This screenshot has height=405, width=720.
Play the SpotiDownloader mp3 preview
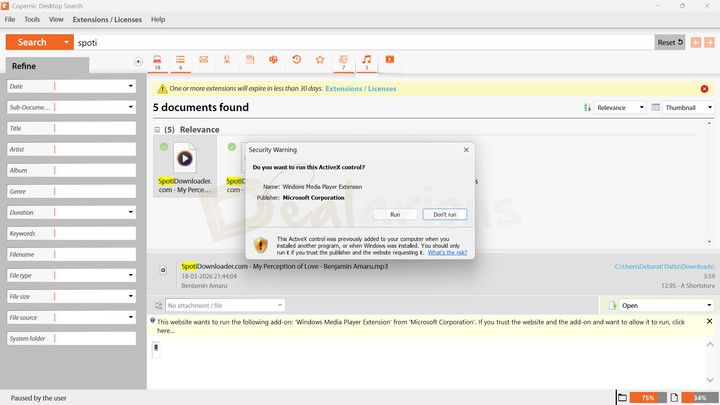[x=185, y=158]
